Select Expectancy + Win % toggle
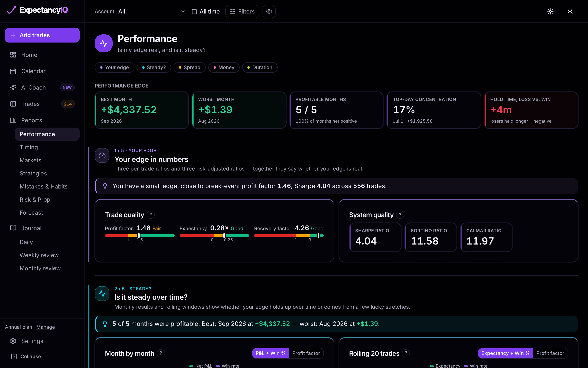The width and height of the screenshot is (588, 368). (x=505, y=353)
